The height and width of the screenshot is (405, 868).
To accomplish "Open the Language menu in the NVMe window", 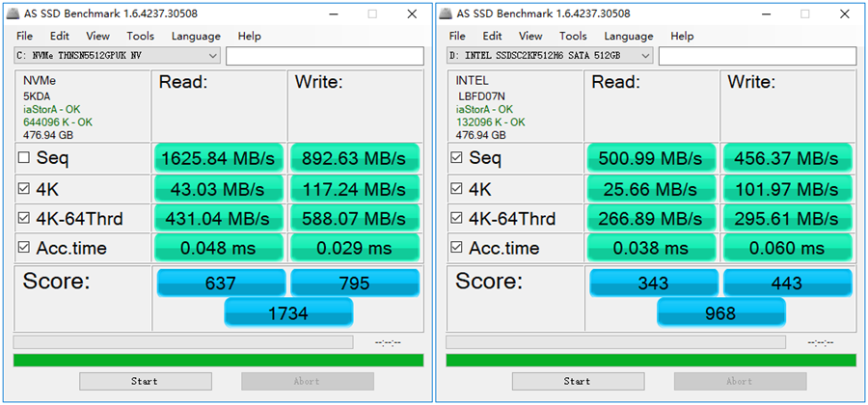I will click(196, 36).
